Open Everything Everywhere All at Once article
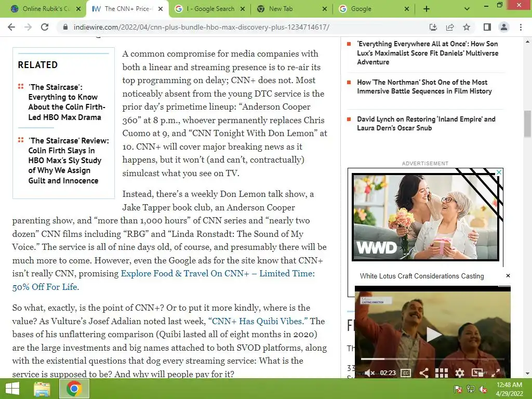The height and width of the screenshot is (399, 532). [x=428, y=53]
